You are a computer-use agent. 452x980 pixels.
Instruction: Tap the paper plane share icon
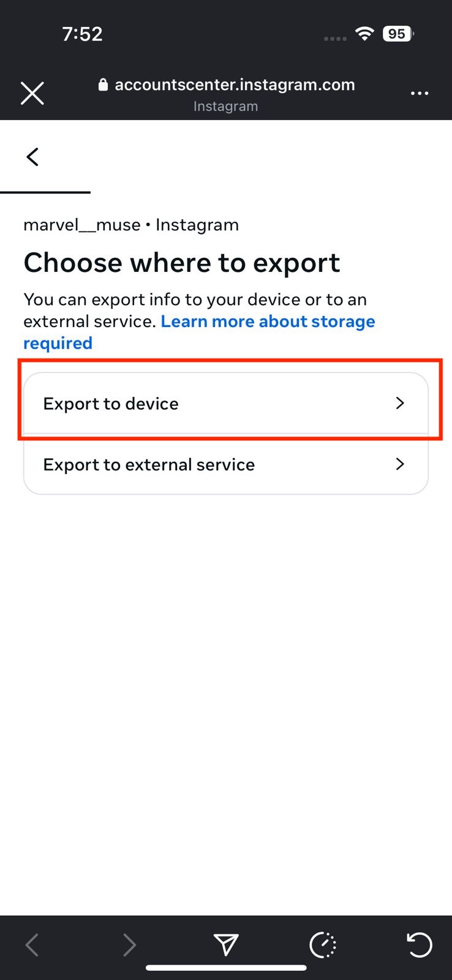click(225, 944)
